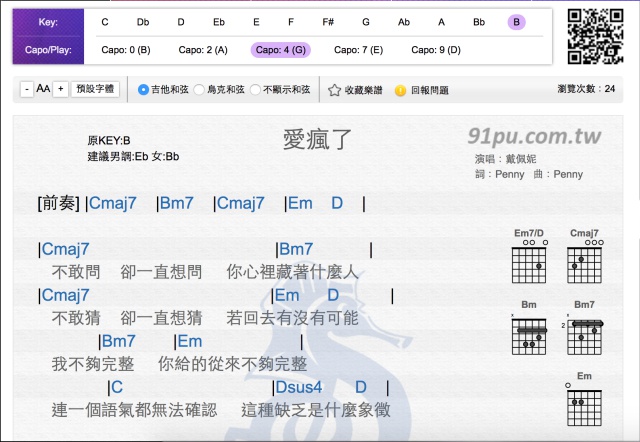Click yellow exclamation report icon

click(x=400, y=90)
